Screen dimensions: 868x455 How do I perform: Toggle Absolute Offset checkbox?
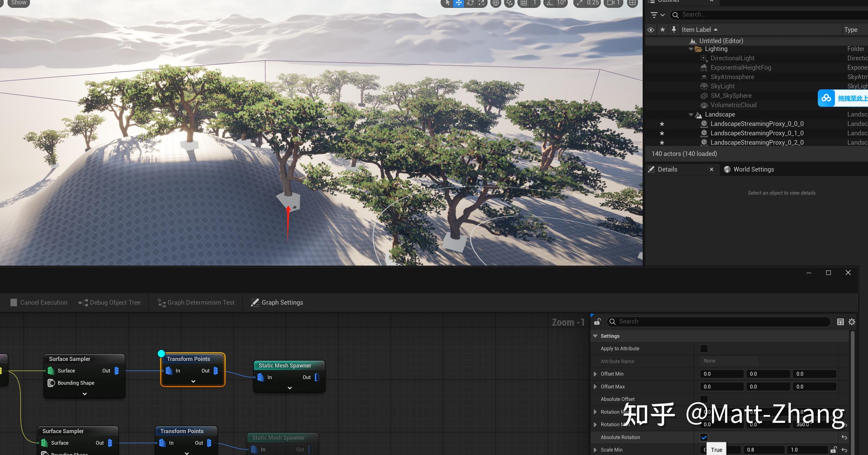coord(704,399)
